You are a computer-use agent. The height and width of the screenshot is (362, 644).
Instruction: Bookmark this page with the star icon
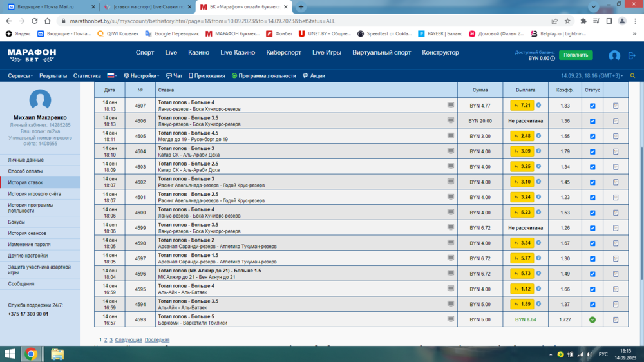[569, 21]
